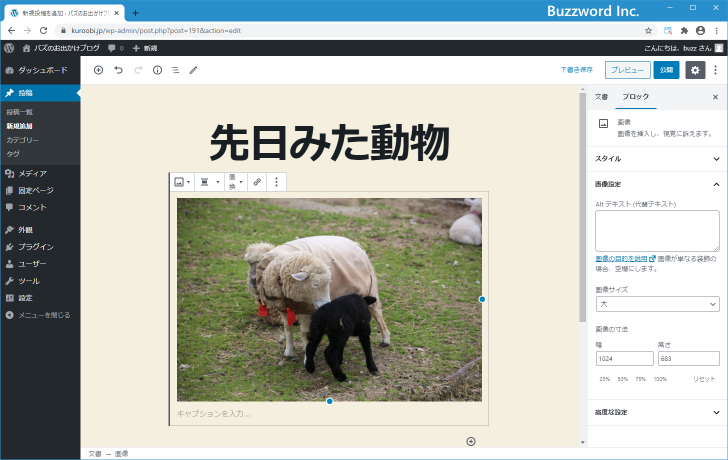
Task: Expand the 高度な設定 section
Action: coord(657,412)
